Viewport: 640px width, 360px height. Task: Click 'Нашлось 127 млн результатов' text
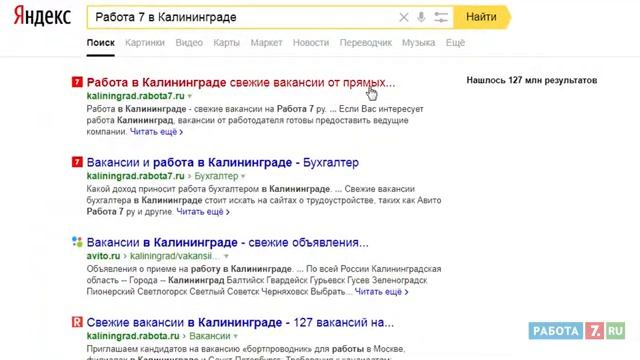tap(532, 80)
